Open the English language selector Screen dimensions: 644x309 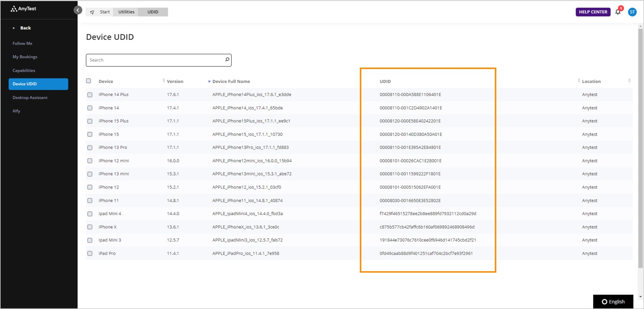click(x=613, y=301)
